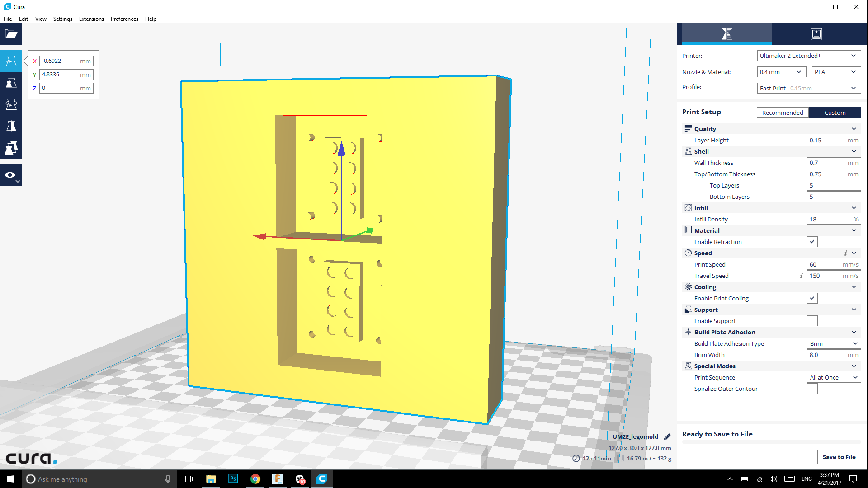Viewport: 868px width, 488px height.
Task: Switch to the Monitor stage tab icon
Action: pyautogui.click(x=816, y=34)
